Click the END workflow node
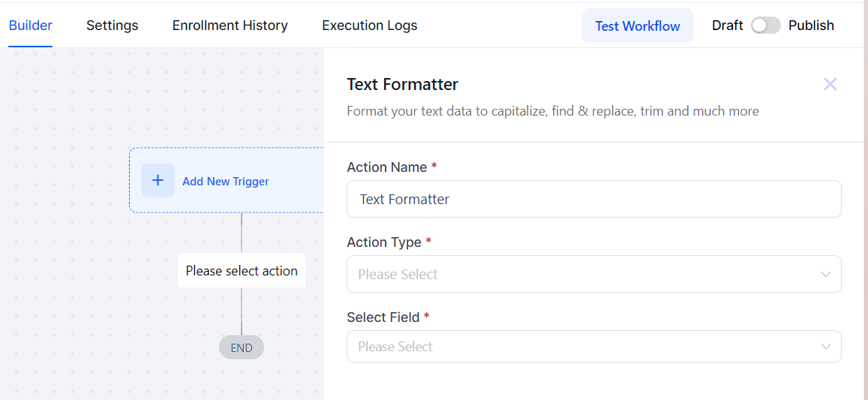Screen dimensions: 868x400 [x=242, y=347]
